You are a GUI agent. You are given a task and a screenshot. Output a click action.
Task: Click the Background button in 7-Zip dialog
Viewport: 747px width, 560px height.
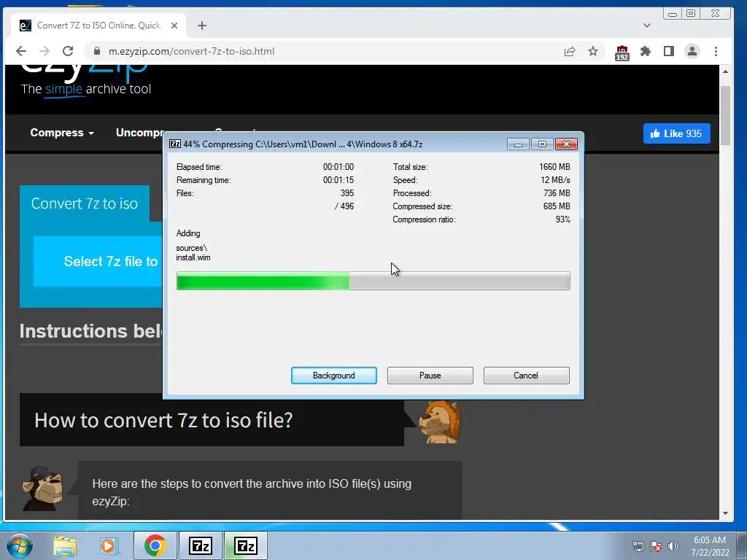click(333, 376)
